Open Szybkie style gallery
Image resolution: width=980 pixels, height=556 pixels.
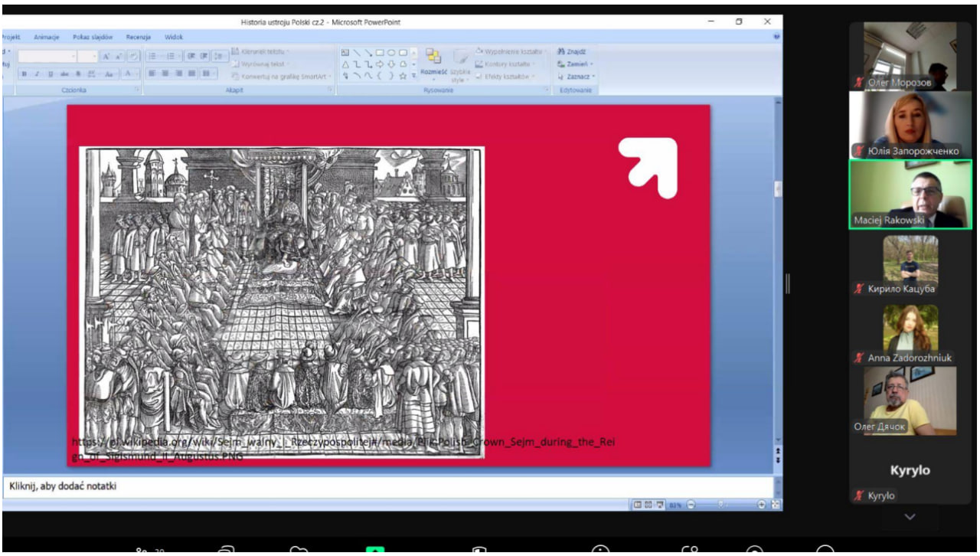click(x=462, y=67)
